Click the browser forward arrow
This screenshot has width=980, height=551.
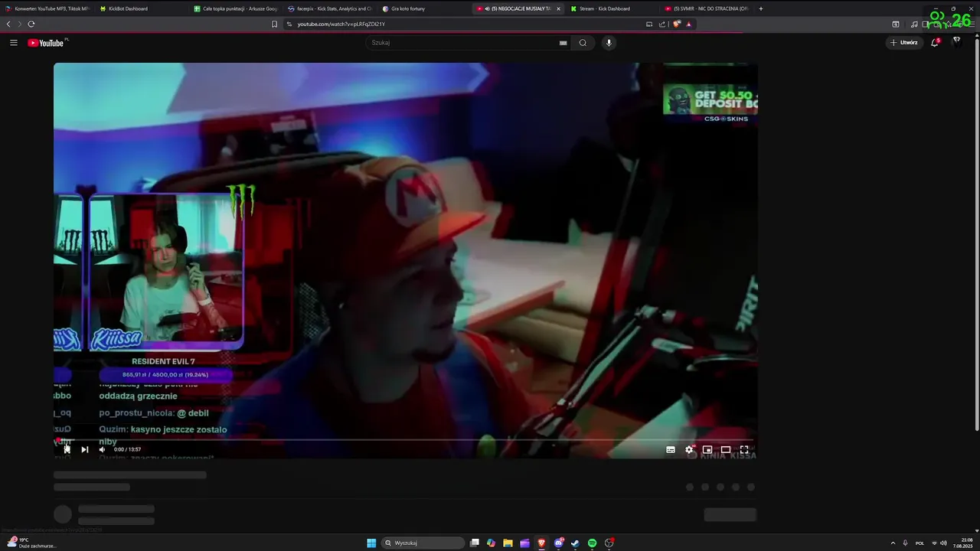coord(19,24)
